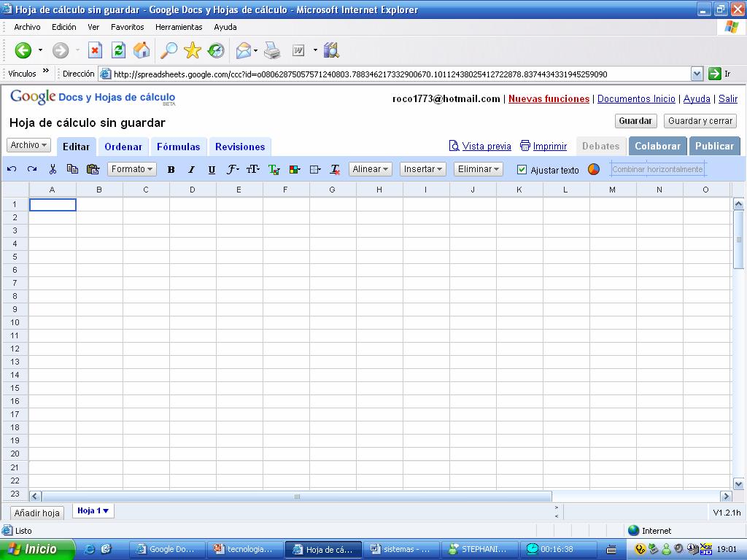Click the browser Print icon
Viewport: 747px width, 560px height.
[273, 50]
